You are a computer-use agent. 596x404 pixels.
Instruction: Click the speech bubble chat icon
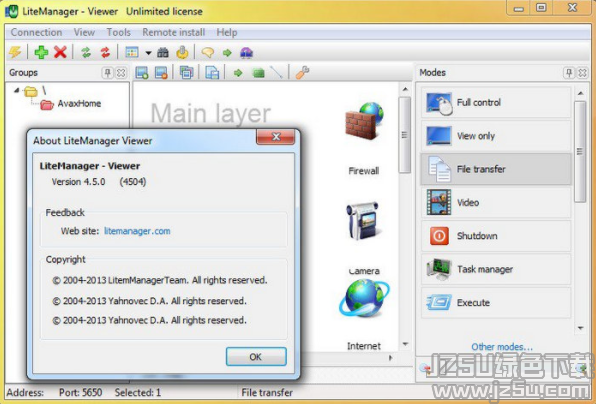[x=208, y=52]
